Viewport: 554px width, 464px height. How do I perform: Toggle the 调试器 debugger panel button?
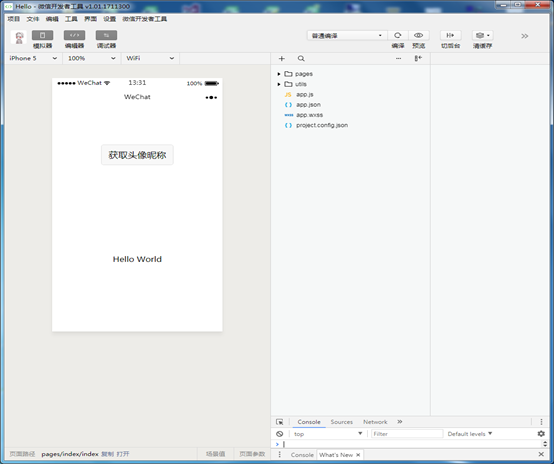tap(106, 35)
